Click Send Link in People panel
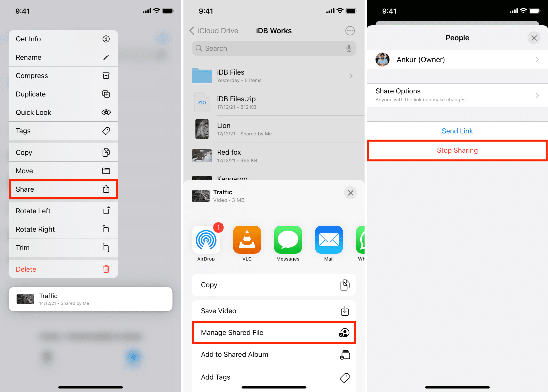548x392 pixels. [x=457, y=131]
